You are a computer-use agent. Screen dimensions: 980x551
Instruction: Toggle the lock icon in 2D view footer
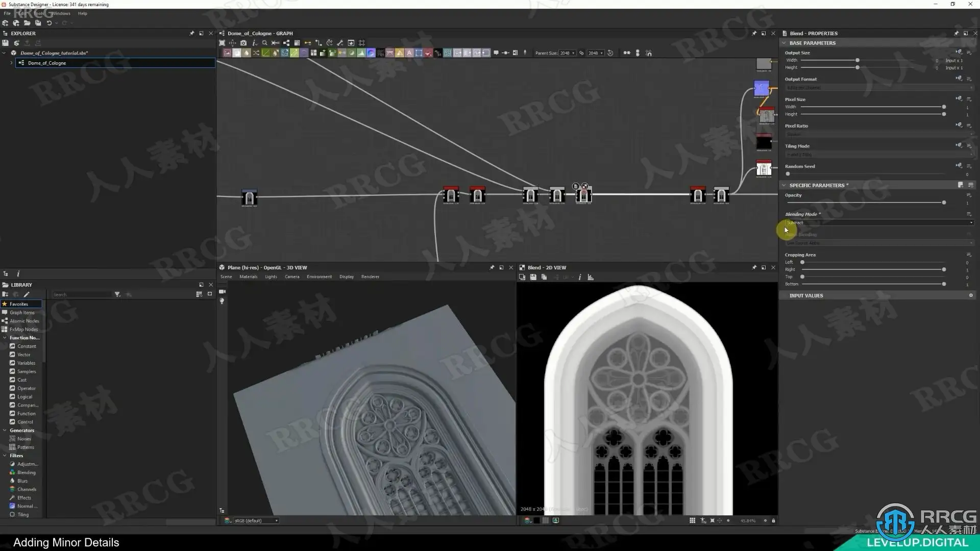tap(773, 520)
